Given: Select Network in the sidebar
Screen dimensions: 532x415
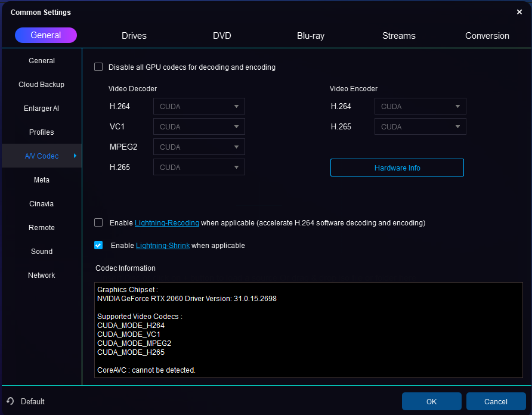Looking at the screenshot, I should coord(42,275).
